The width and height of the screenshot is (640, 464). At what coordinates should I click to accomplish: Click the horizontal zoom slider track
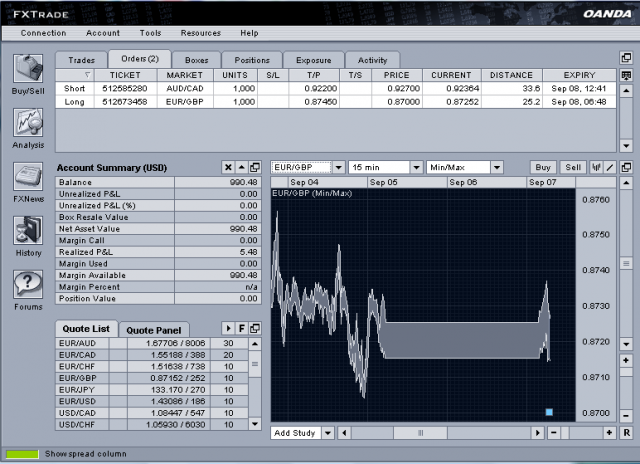pyautogui.click(x=582, y=433)
